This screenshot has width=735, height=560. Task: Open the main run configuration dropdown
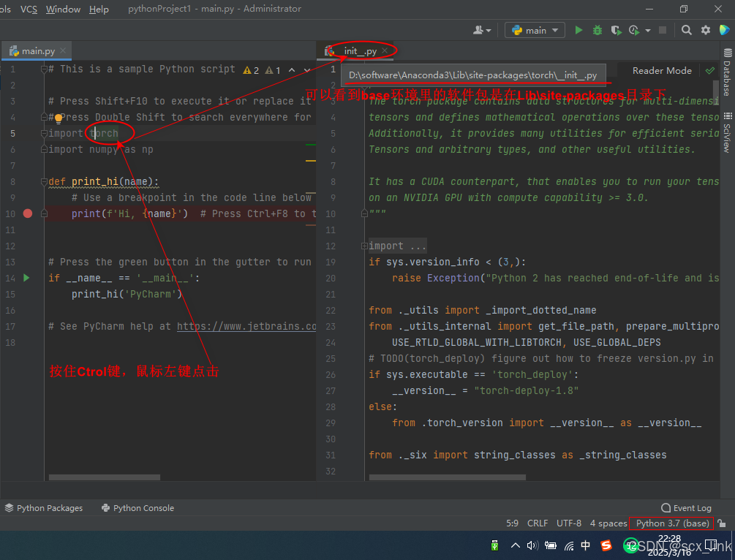point(535,31)
